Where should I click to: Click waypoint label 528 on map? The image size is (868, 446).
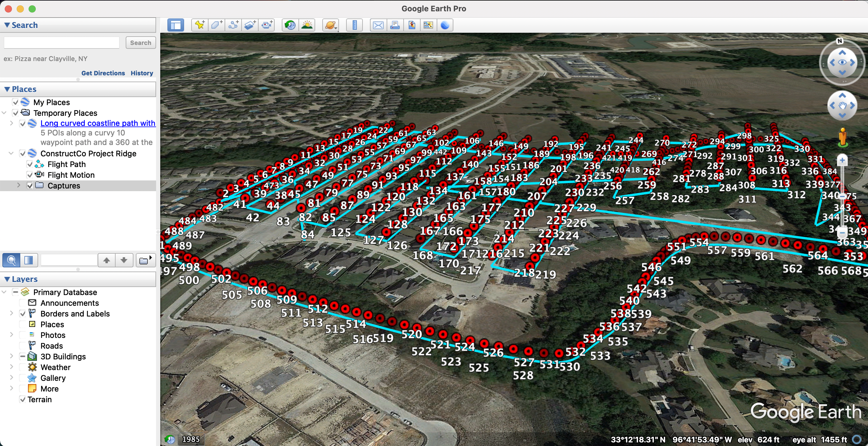click(523, 375)
